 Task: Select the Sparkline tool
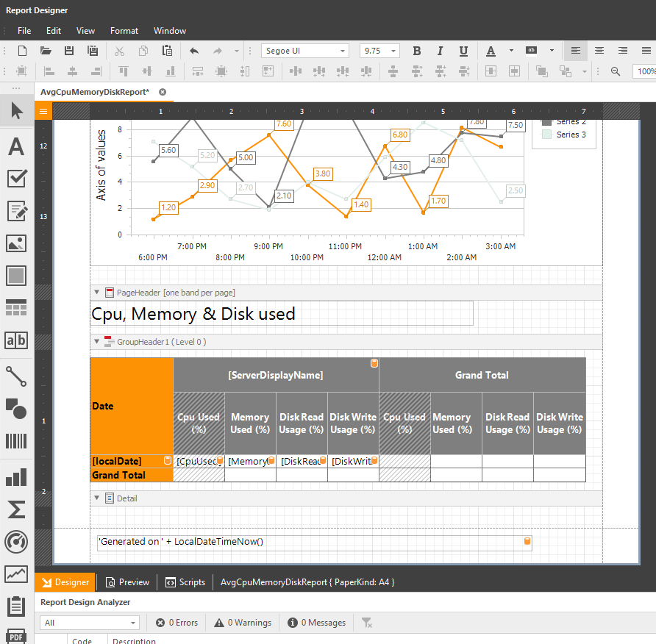coord(16,575)
